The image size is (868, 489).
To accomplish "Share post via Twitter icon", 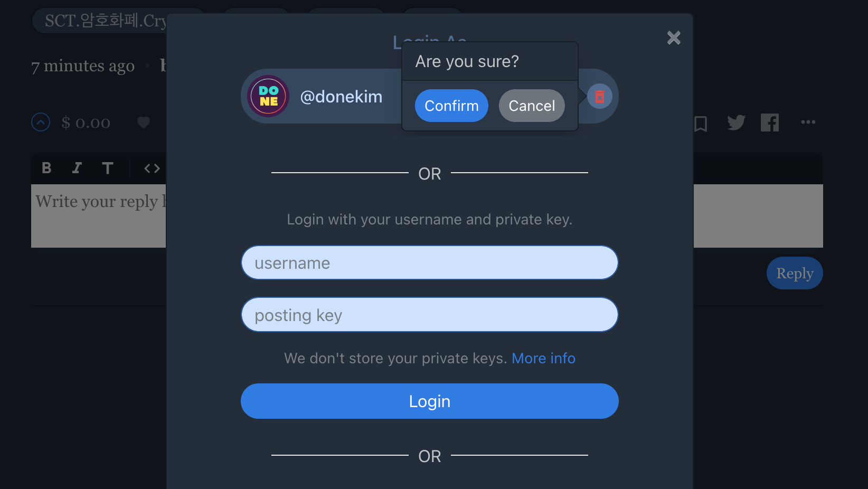I will point(736,123).
